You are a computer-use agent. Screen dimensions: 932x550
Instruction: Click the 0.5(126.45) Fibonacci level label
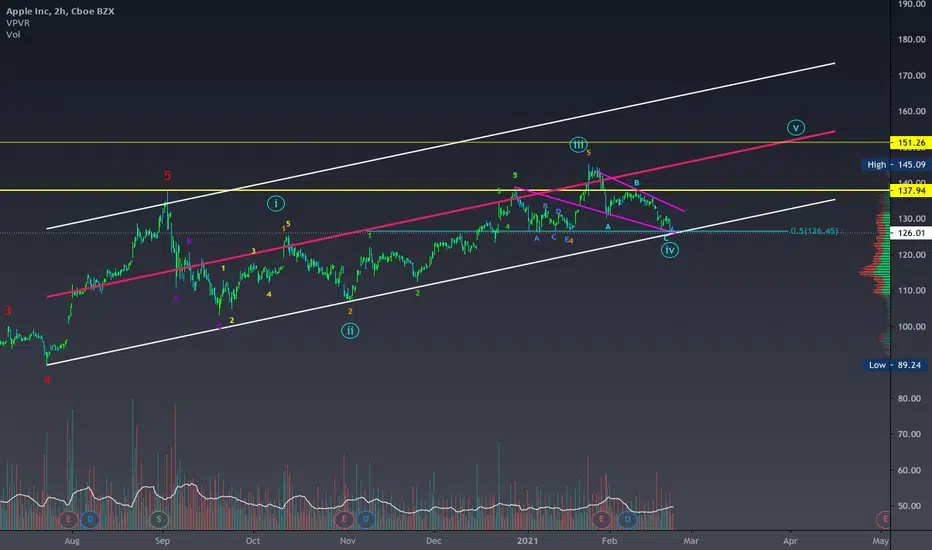pos(814,231)
